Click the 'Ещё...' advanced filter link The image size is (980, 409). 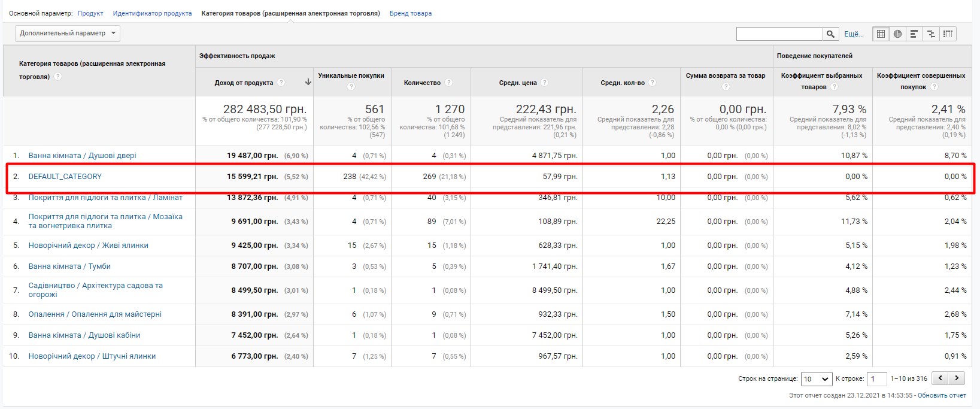(854, 34)
